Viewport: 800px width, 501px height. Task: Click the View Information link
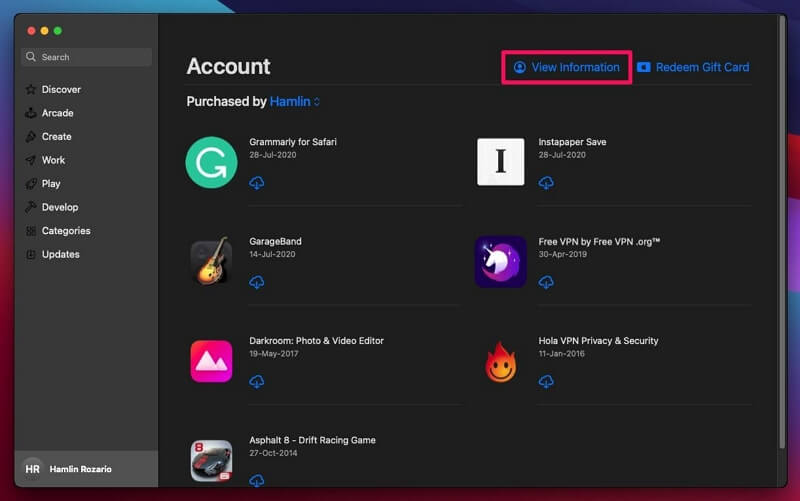click(567, 67)
